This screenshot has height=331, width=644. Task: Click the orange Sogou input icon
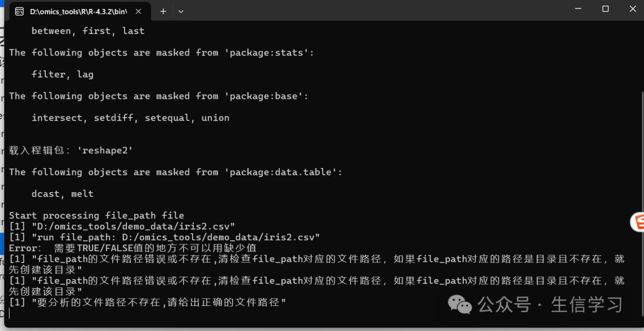click(x=637, y=222)
